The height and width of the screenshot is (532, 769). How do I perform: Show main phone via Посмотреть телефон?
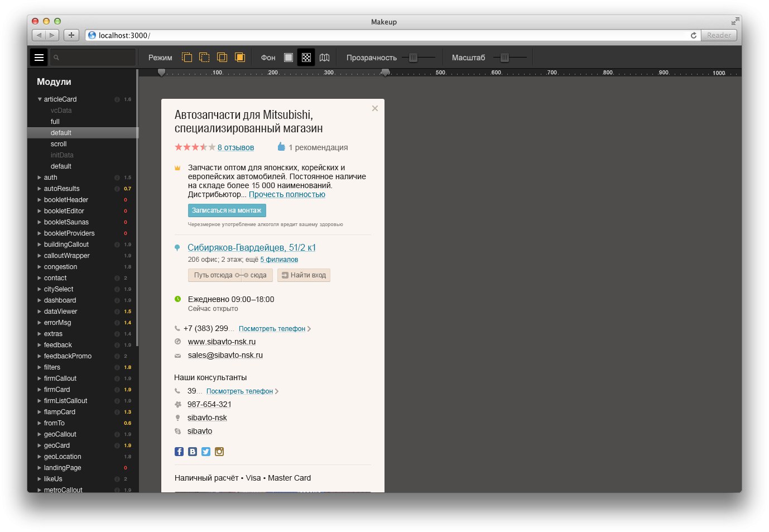point(272,329)
